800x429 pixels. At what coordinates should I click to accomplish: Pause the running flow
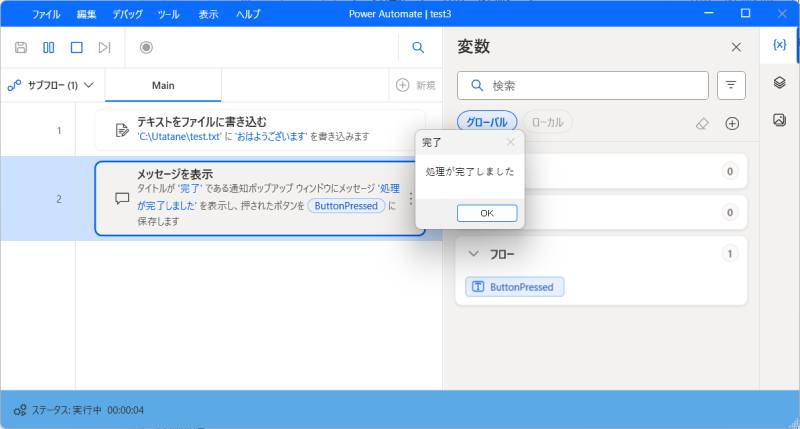[x=48, y=47]
